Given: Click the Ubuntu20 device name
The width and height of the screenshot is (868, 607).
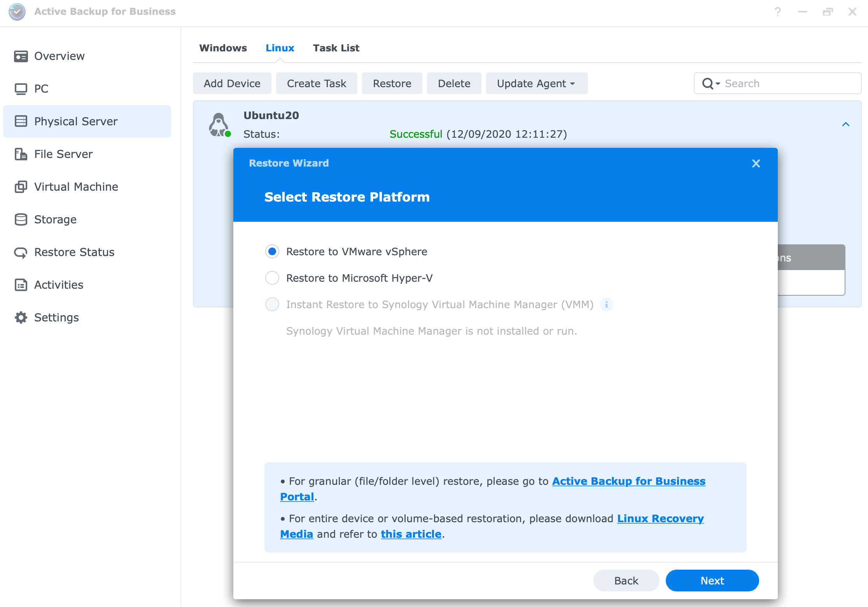Looking at the screenshot, I should (271, 116).
